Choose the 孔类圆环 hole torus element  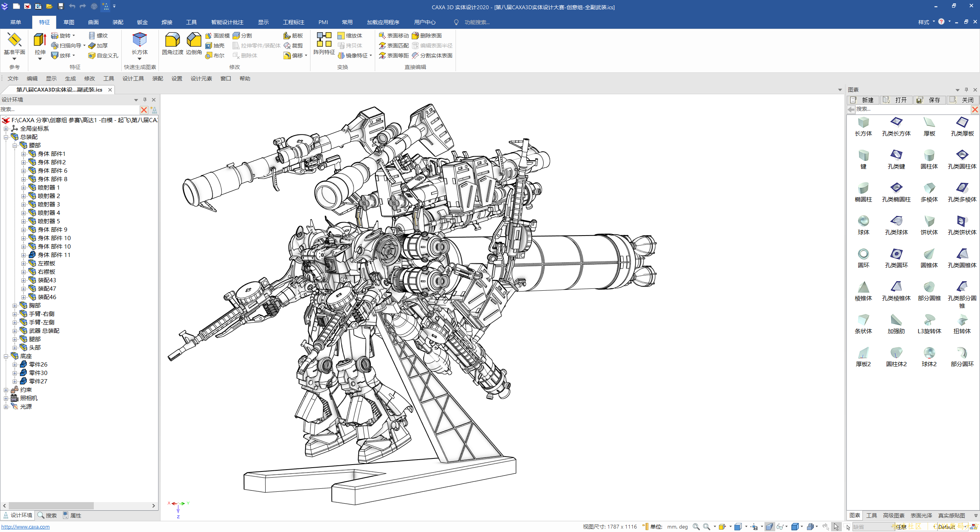coord(896,258)
